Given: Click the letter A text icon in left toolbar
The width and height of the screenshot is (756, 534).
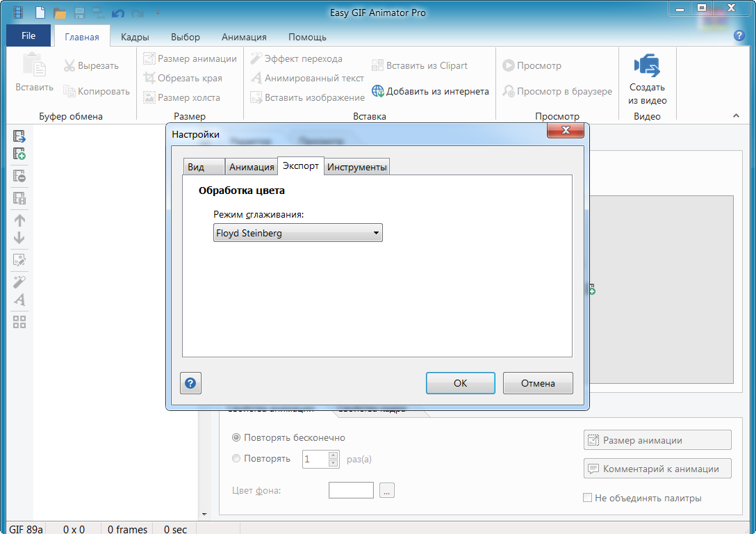Looking at the screenshot, I should [19, 300].
